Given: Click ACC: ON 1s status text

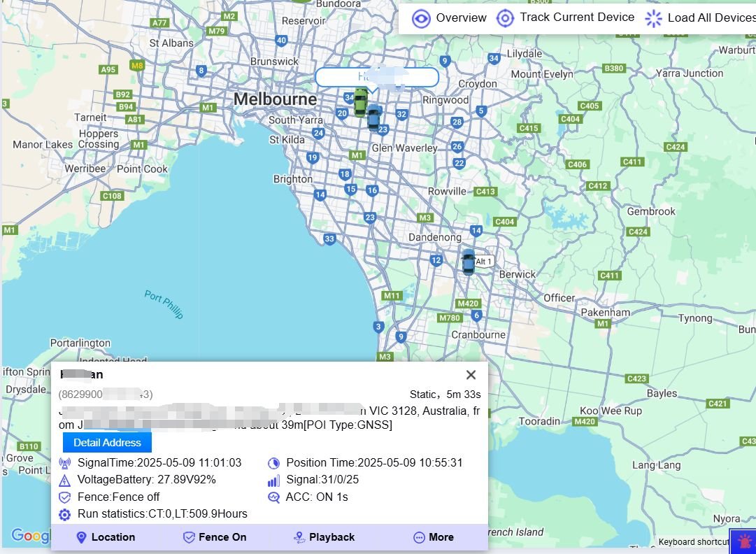Looking at the screenshot, I should point(317,497).
